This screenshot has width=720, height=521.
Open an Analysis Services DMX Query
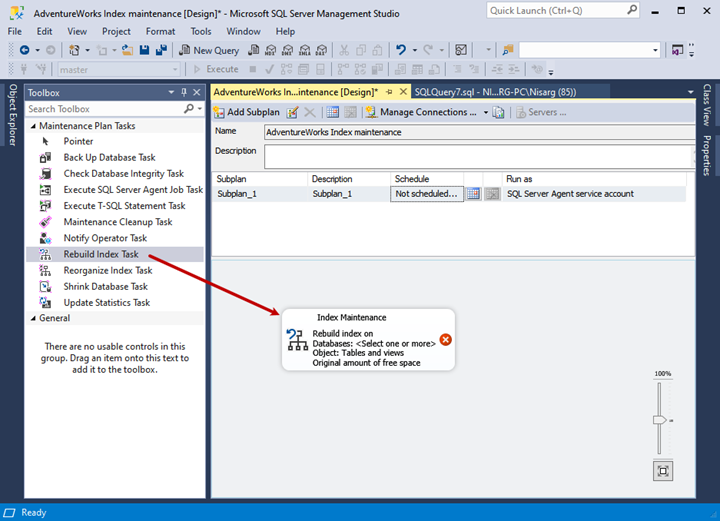(x=287, y=50)
